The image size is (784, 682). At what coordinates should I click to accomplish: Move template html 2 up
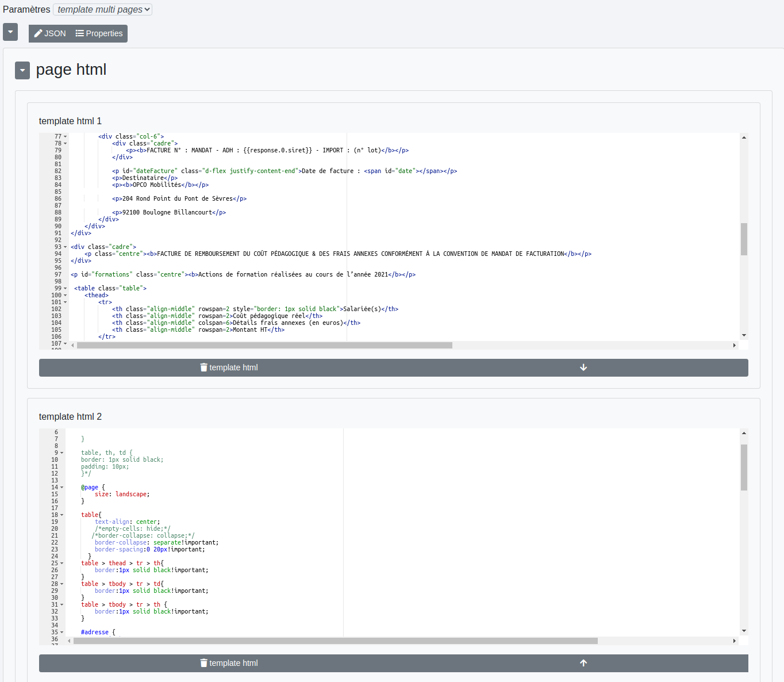pyautogui.click(x=583, y=663)
